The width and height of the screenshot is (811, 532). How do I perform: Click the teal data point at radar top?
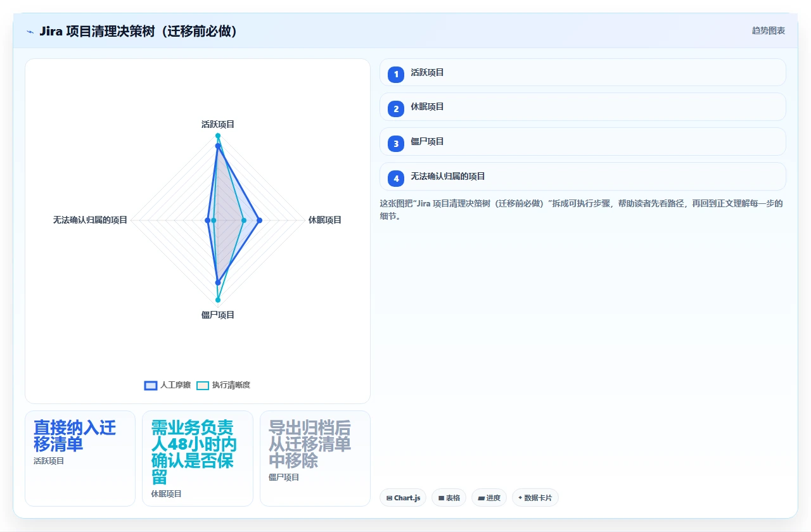point(218,136)
